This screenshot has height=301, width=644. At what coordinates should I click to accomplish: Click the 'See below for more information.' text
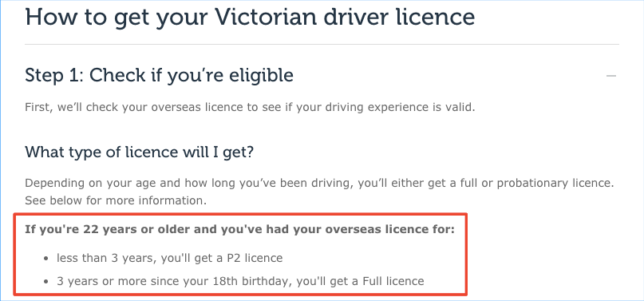[x=116, y=201]
